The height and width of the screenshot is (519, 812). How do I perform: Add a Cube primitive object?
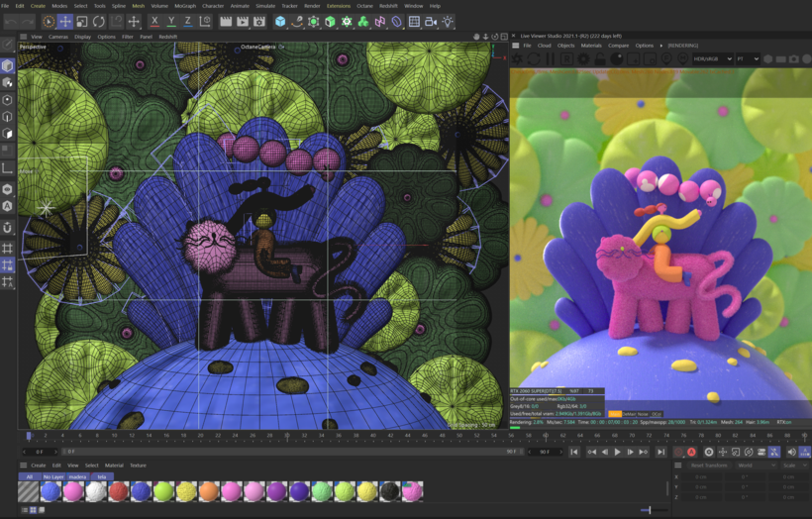click(280, 22)
